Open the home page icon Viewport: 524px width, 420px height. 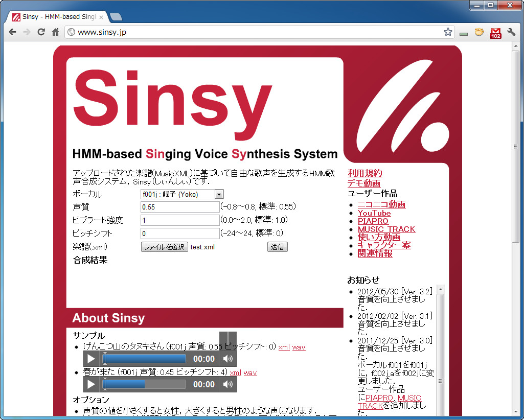tap(56, 32)
